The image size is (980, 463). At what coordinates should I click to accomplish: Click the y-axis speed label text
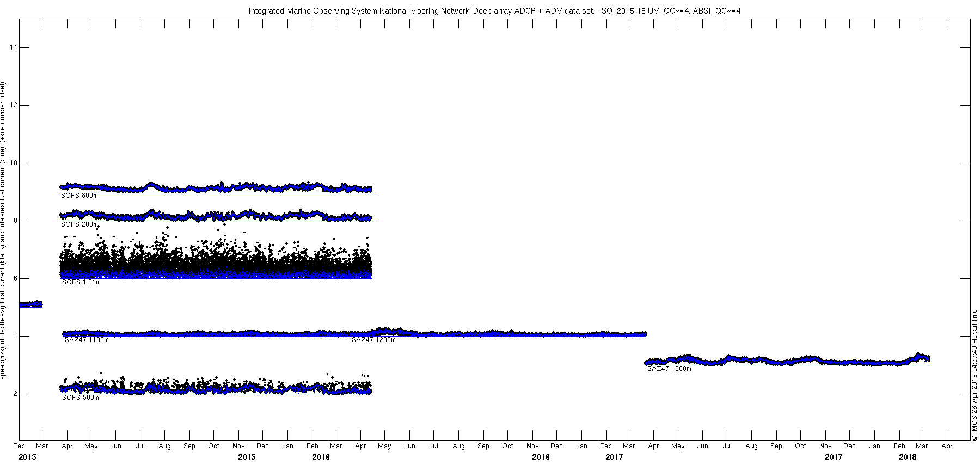tap(3, 230)
